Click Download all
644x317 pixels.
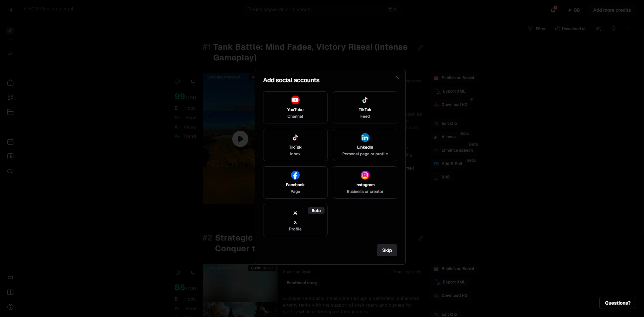pos(571,29)
